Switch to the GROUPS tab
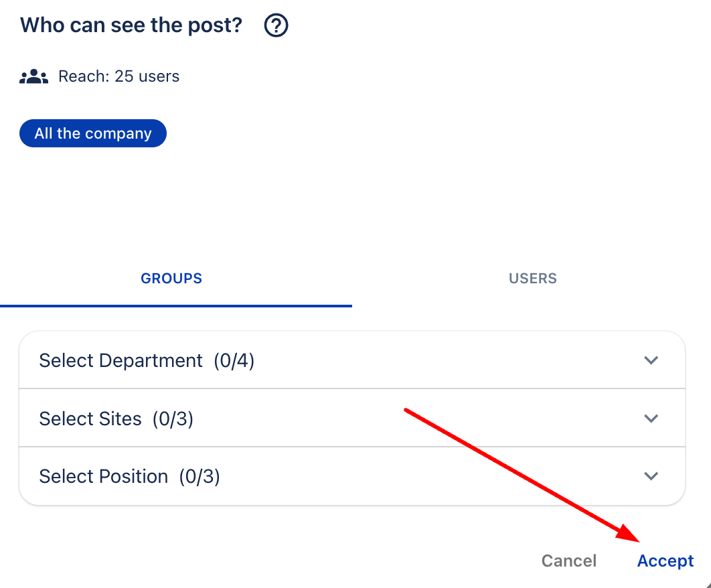711x588 pixels. 171,279
